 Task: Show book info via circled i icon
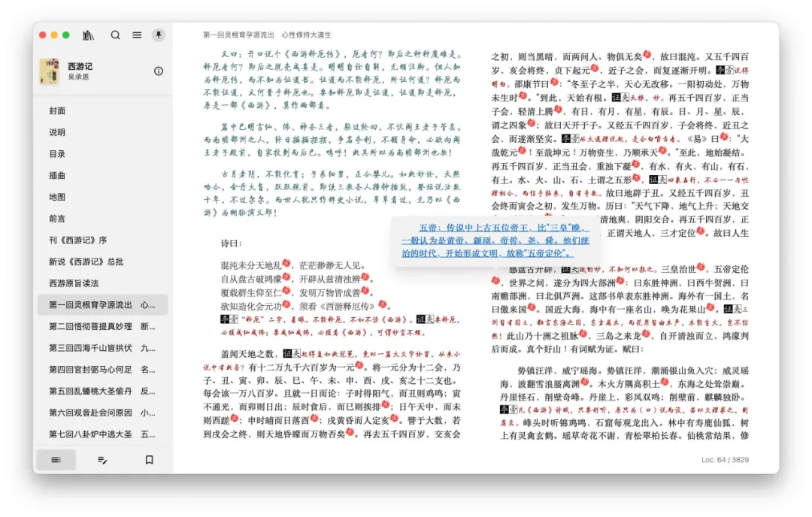[159, 71]
